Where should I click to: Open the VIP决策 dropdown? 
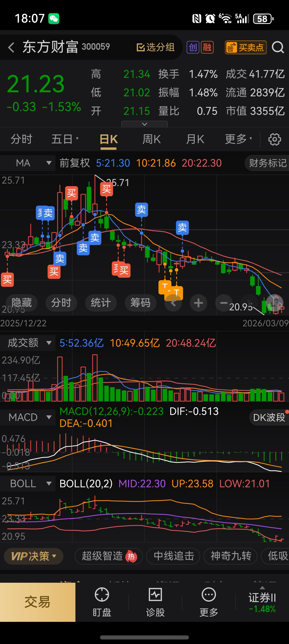click(34, 556)
